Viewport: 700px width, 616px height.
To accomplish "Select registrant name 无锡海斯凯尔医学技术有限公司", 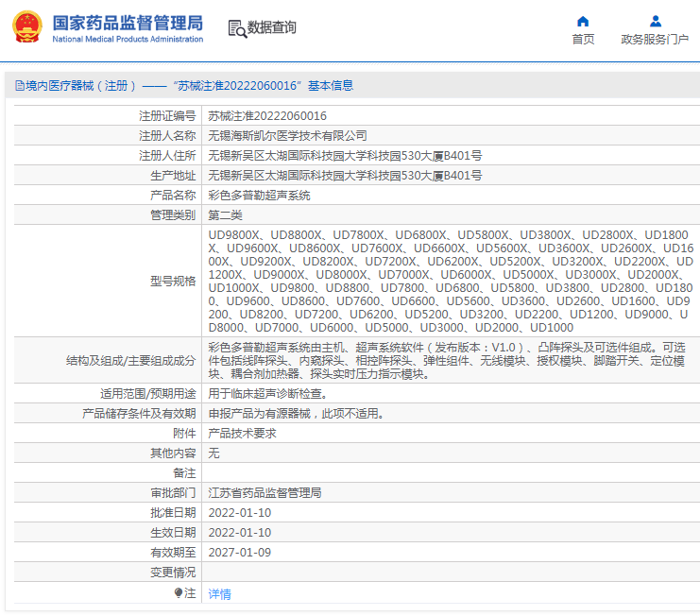I will coord(287,136).
